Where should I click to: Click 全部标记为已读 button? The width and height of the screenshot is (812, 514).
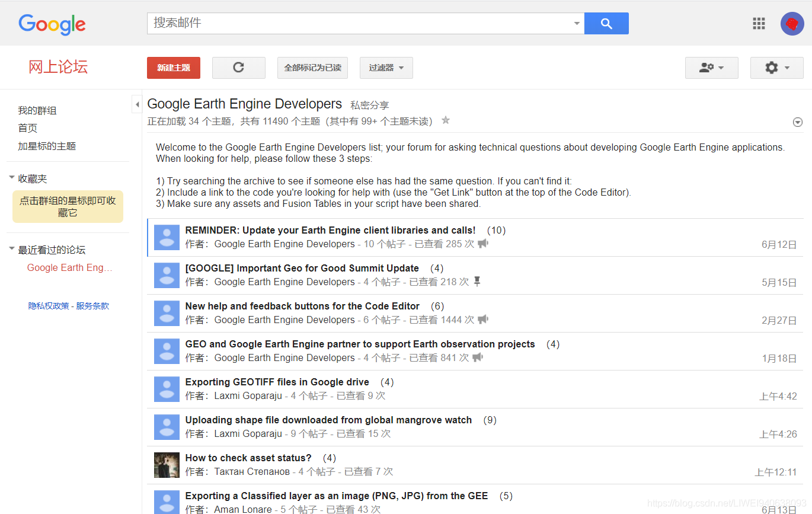[312, 68]
